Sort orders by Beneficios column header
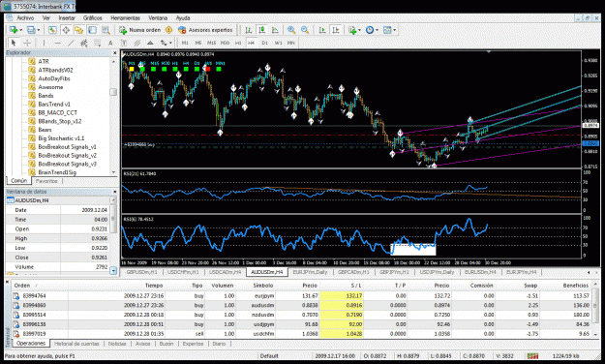The width and height of the screenshot is (605, 364). [575, 286]
